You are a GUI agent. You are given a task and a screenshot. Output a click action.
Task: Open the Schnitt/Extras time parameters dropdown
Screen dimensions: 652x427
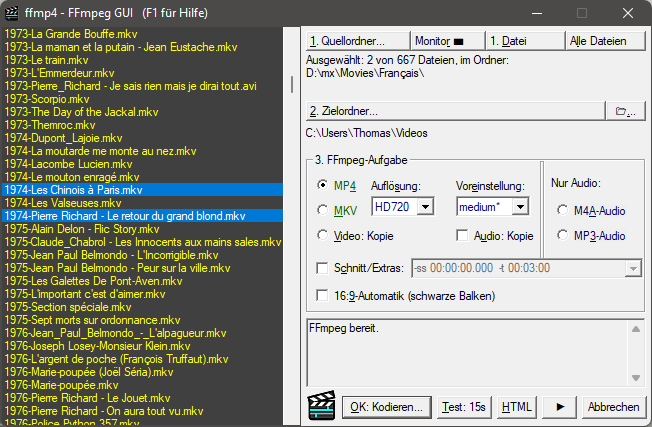pos(632,268)
